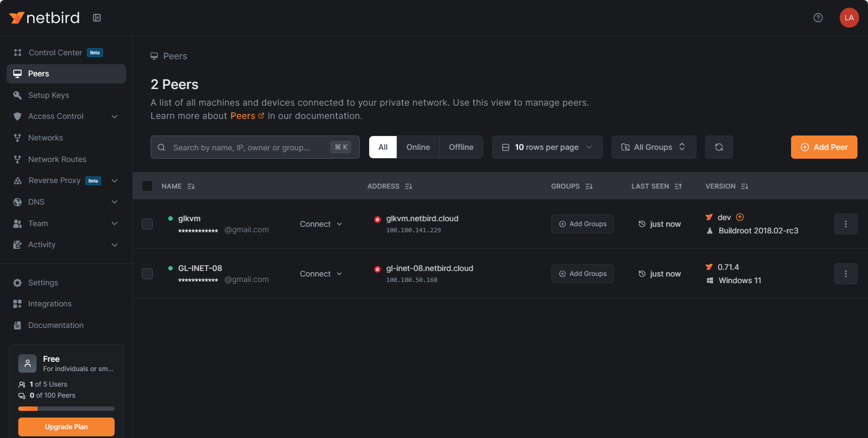Filter peers by Offline
Image resolution: width=868 pixels, height=438 pixels.
click(461, 147)
